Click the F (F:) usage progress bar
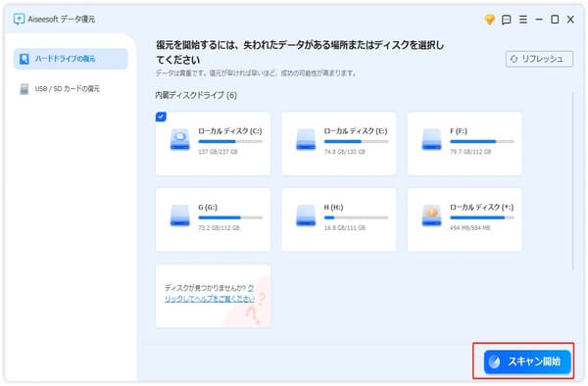This screenshot has height=386, width=588. [482, 142]
